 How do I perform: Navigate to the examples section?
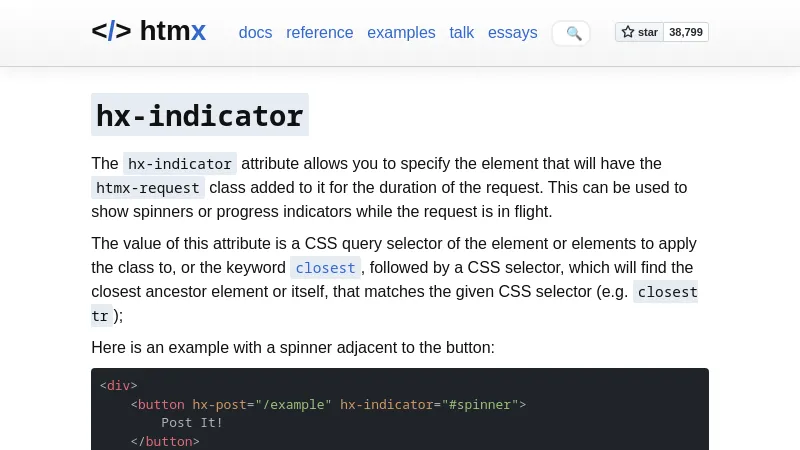[401, 32]
